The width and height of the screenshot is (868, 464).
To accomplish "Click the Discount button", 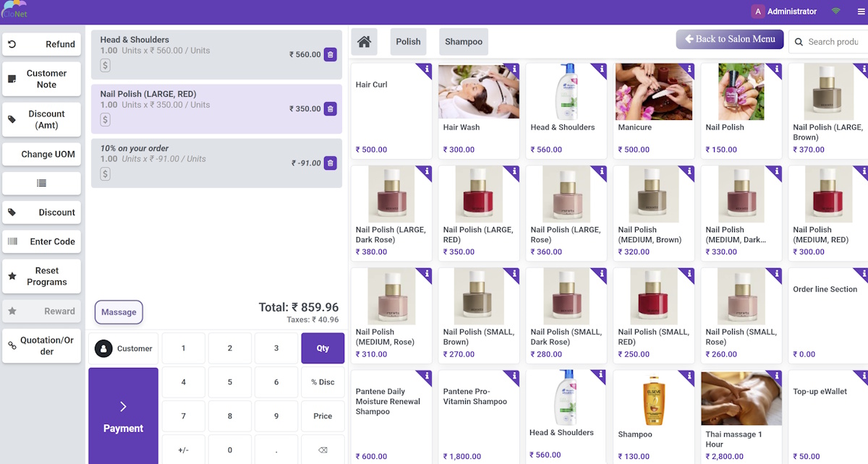I will pyautogui.click(x=41, y=212).
